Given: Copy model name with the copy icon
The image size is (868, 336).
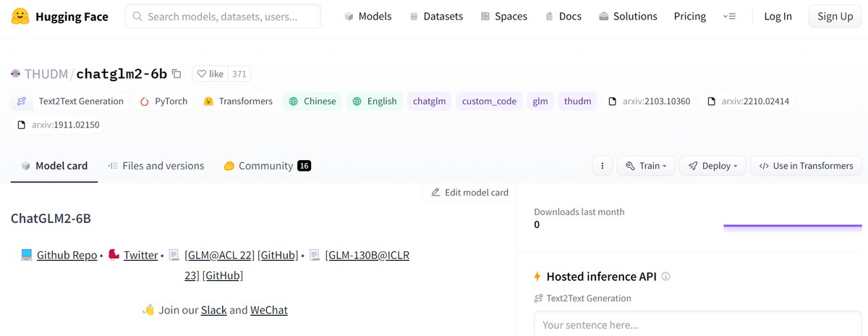Looking at the screenshot, I should [176, 74].
